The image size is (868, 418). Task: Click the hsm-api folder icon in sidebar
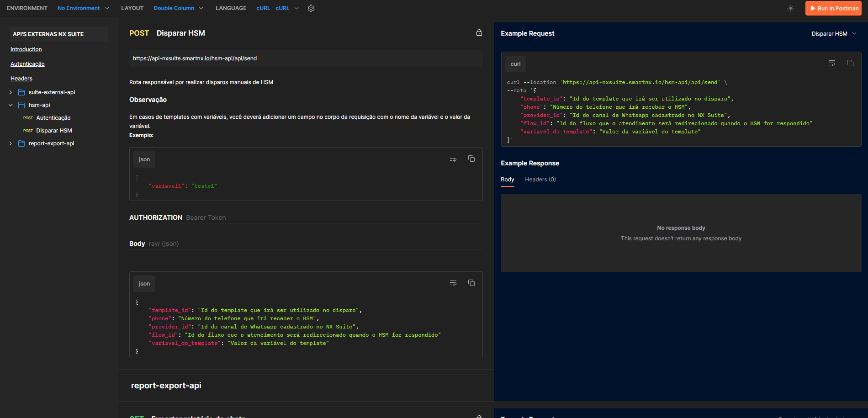point(21,105)
